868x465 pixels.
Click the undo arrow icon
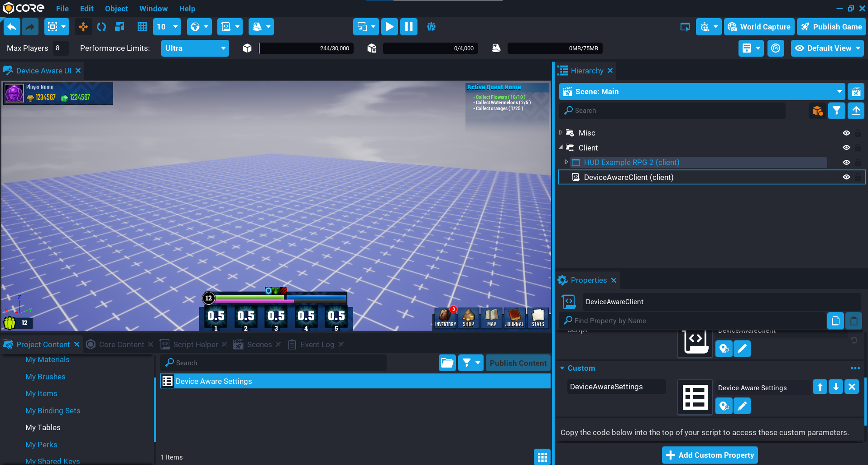coord(12,27)
